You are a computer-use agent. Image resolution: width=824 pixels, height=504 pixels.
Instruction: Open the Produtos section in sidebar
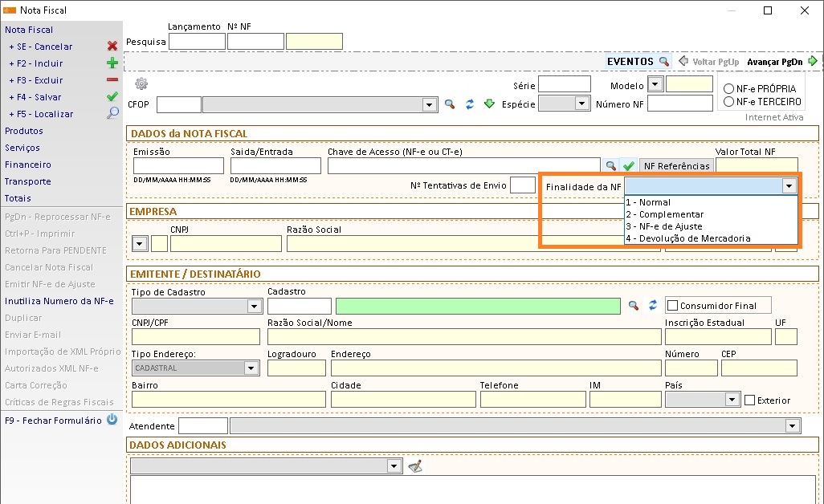(24, 131)
